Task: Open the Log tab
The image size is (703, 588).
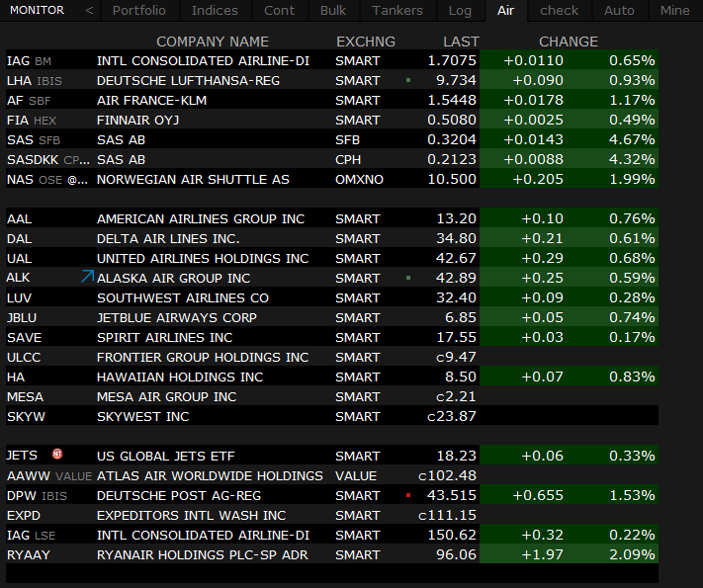Action: click(460, 10)
